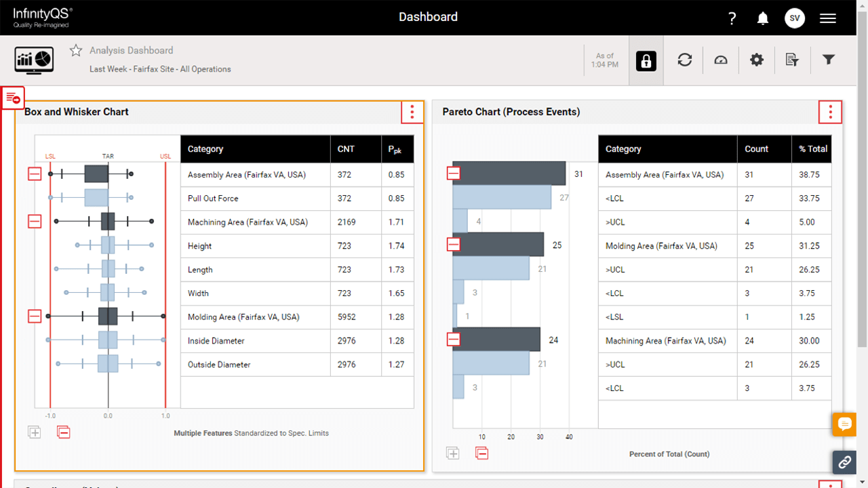Click the report edit icon

click(792, 60)
